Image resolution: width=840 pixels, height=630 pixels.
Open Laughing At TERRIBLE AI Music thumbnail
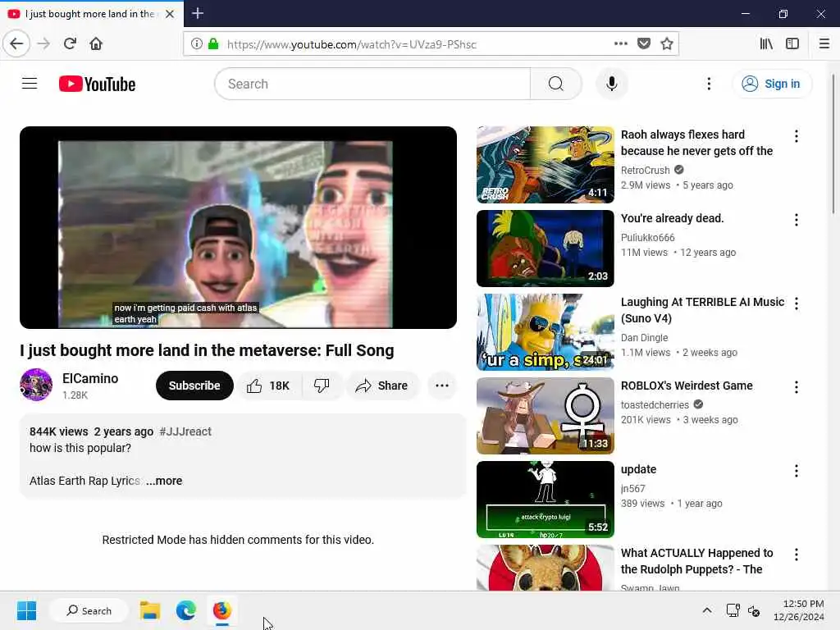click(546, 332)
